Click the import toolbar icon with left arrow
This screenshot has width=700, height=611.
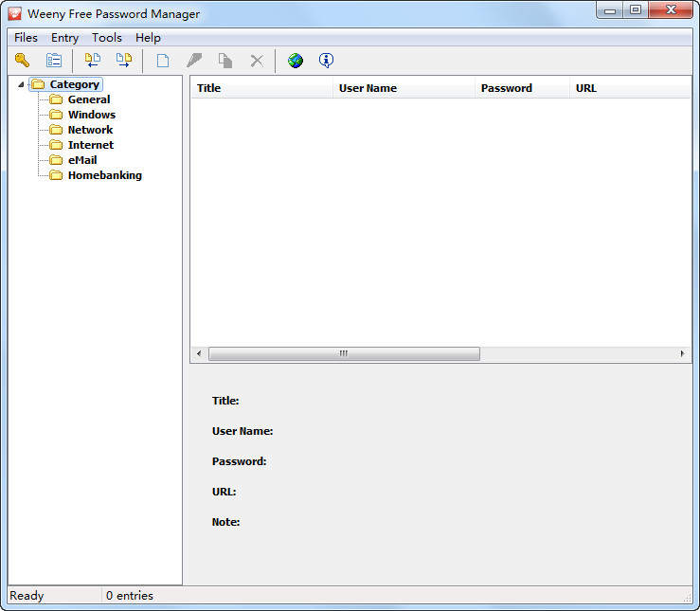(93, 61)
